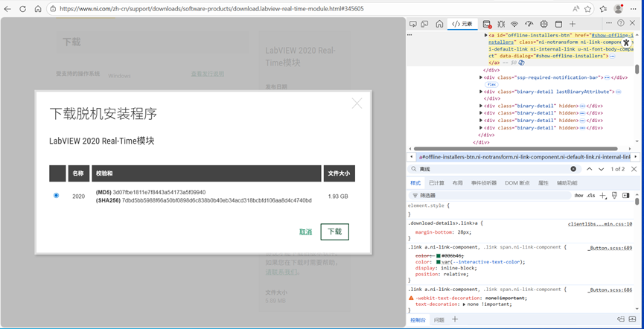Open the ellipsis options left of the DOM row
644x329 pixels.
tap(409, 35)
